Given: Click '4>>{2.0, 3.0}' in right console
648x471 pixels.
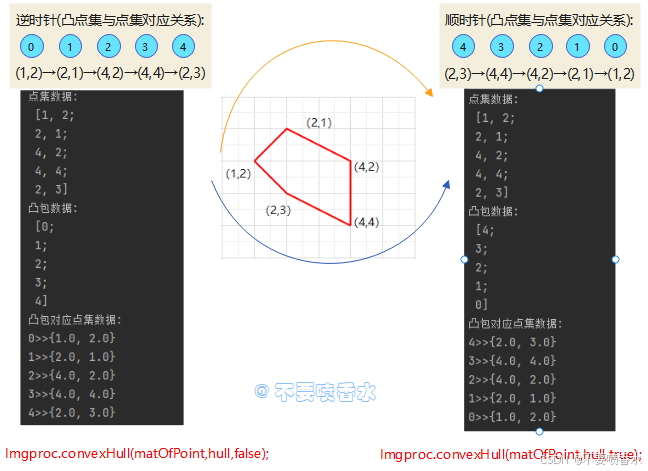Looking at the screenshot, I should (512, 342).
